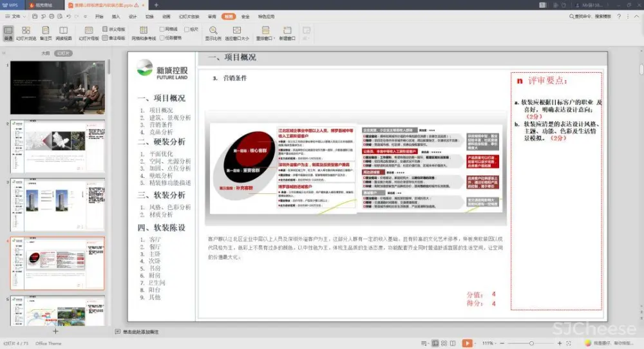Select the 普通 (Normal) view icon
This screenshot has height=349, width=644.
tap(8, 33)
